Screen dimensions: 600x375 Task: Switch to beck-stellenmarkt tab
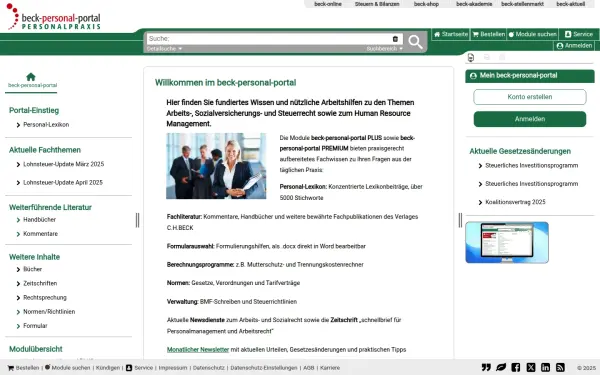[522, 4]
